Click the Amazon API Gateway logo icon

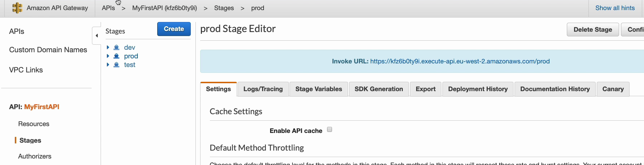point(17,8)
